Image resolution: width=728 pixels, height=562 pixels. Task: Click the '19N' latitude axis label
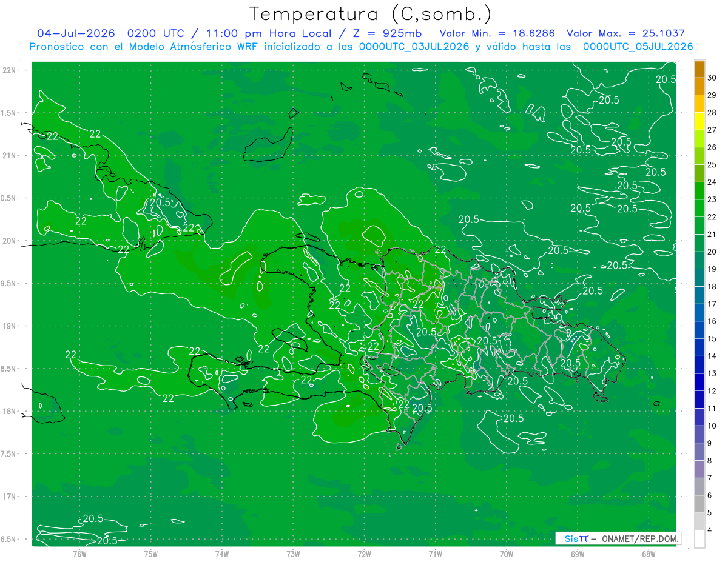[x=9, y=326]
